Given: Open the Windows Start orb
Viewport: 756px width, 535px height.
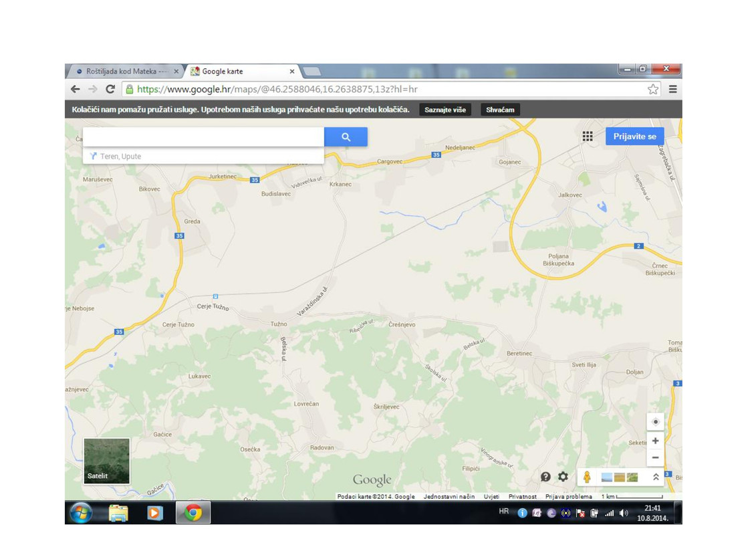Looking at the screenshot, I should [x=81, y=513].
